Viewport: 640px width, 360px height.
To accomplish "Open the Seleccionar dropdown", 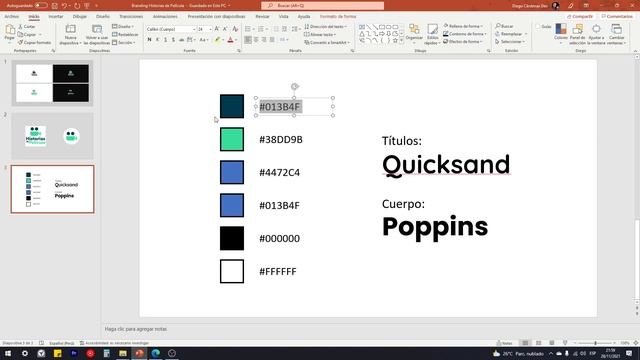I will click(510, 42).
